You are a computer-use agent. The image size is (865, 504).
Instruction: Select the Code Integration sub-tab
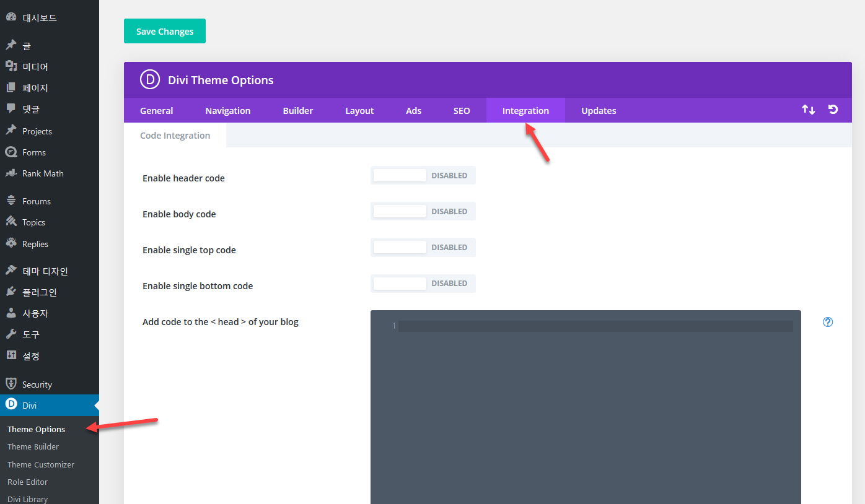pos(175,135)
